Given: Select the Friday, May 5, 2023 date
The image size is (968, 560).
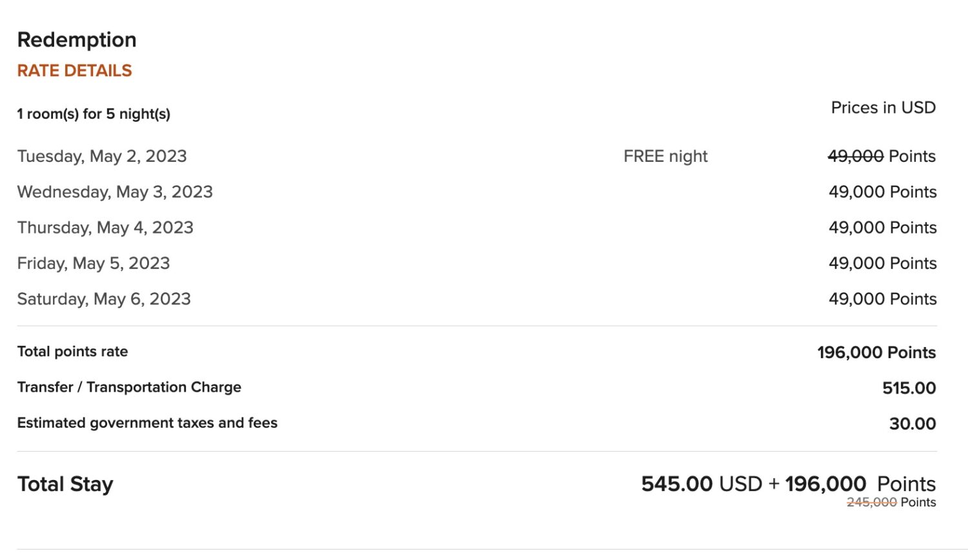Looking at the screenshot, I should click(x=94, y=263).
